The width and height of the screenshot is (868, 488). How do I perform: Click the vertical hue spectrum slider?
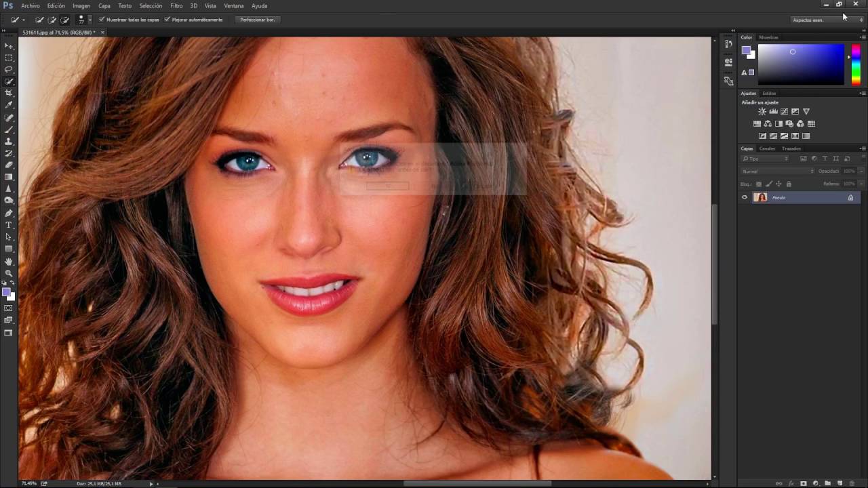click(856, 64)
